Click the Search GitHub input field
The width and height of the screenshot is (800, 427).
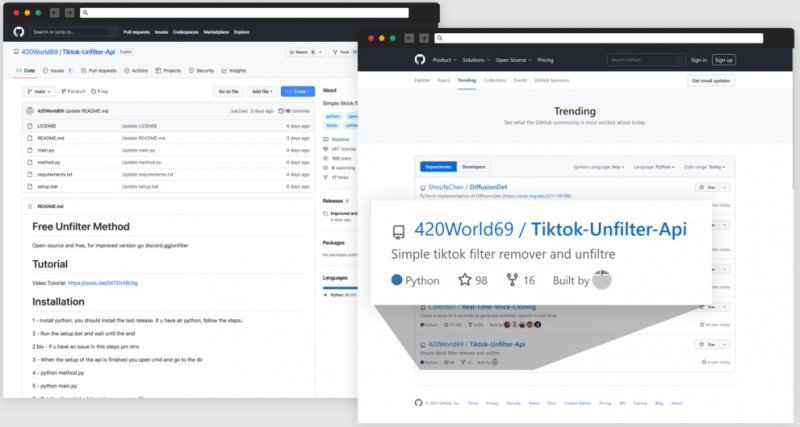[641, 60]
